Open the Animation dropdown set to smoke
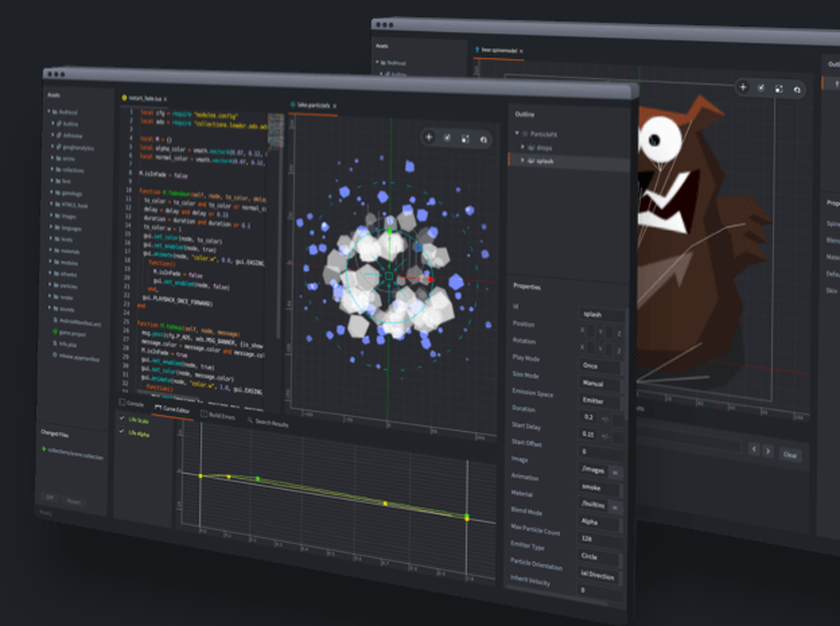 coord(600,487)
